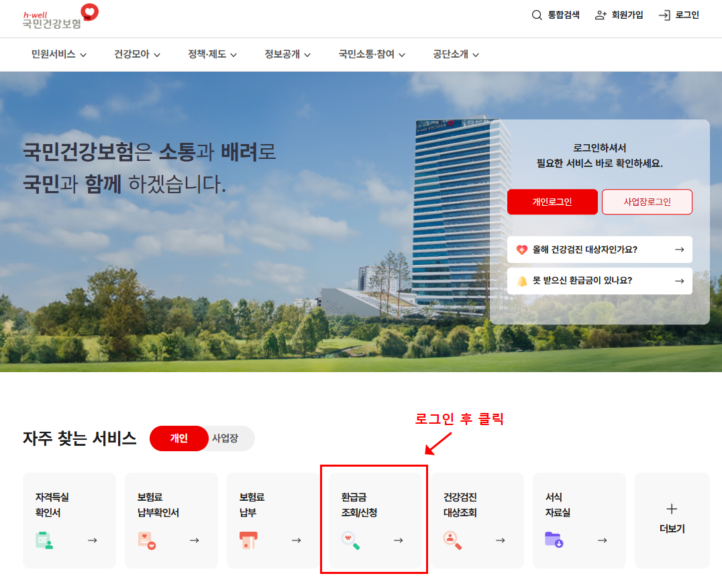Click arrow on 서식 자료실 card
This screenshot has width=722, height=588.
pyautogui.click(x=603, y=540)
